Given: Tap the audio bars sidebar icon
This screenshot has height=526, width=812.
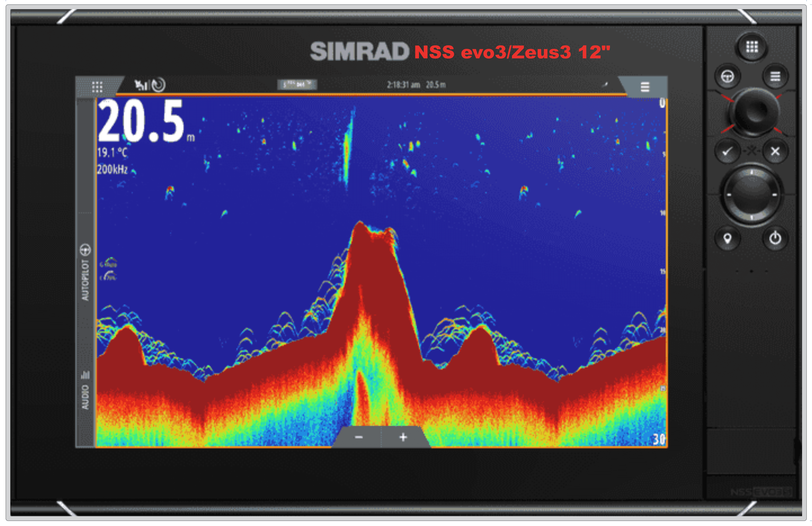Looking at the screenshot, I should tap(85, 375).
